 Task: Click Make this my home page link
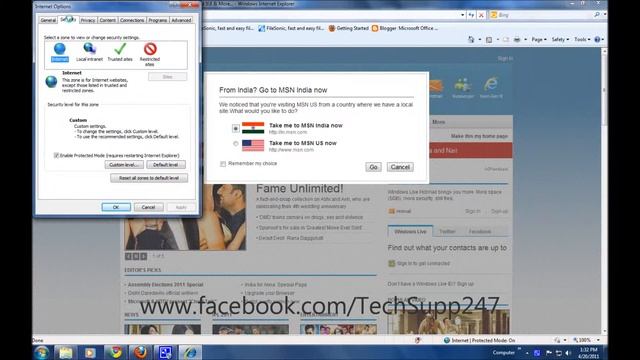coord(479,136)
